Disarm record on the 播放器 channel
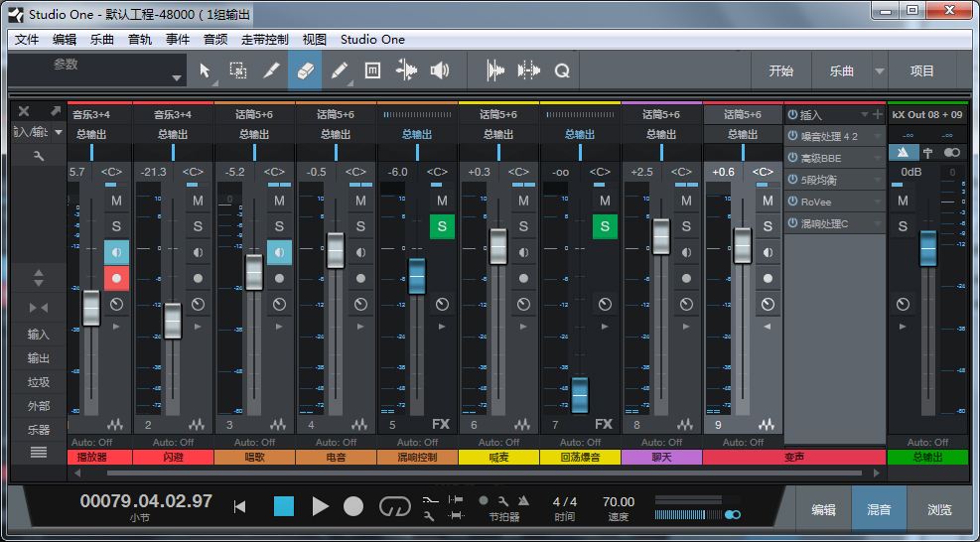Screen dimensions: 980x542 click(116, 278)
